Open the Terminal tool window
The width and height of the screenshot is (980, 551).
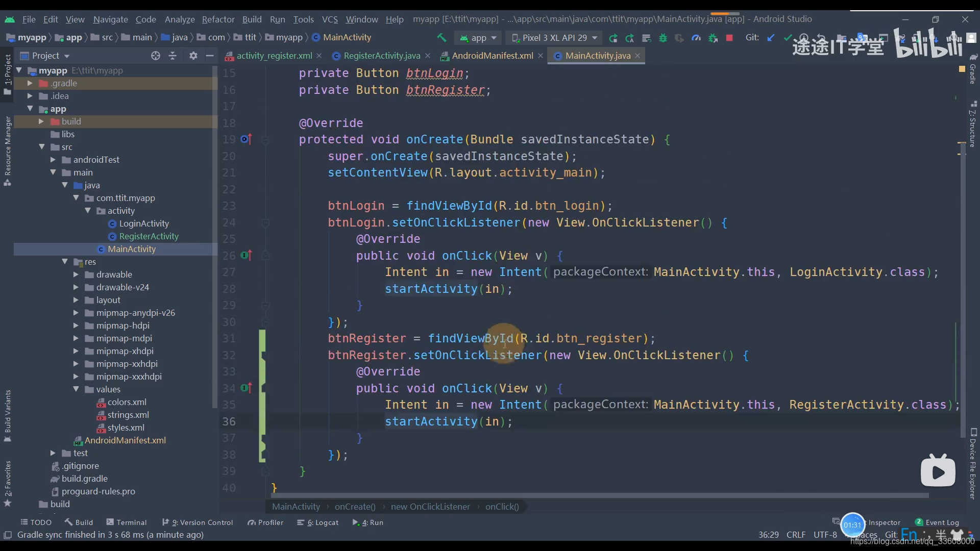[126, 522]
